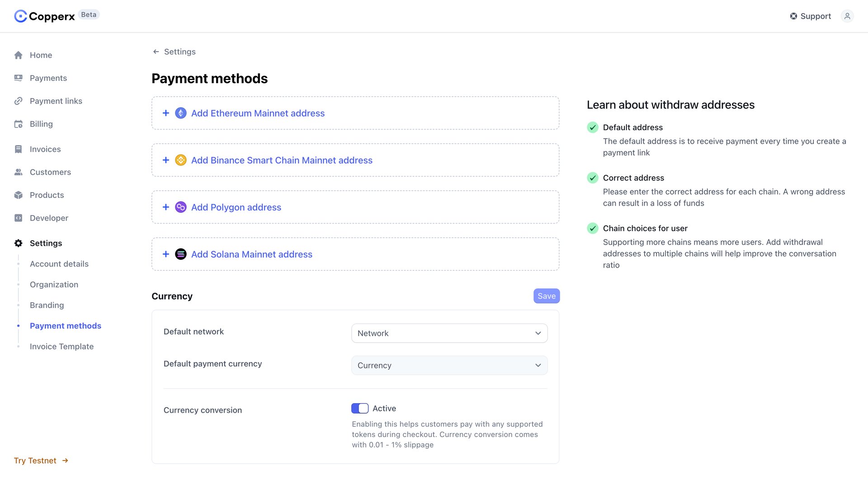Click the Save button for Currency

pos(546,296)
